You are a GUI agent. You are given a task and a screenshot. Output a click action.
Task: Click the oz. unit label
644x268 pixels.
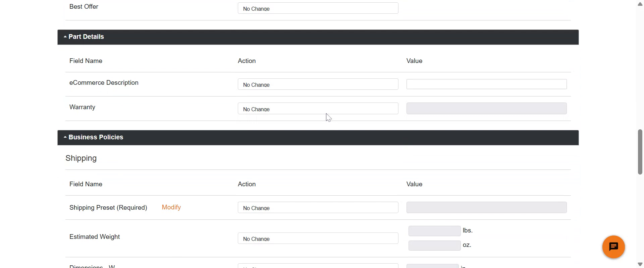tap(467, 245)
